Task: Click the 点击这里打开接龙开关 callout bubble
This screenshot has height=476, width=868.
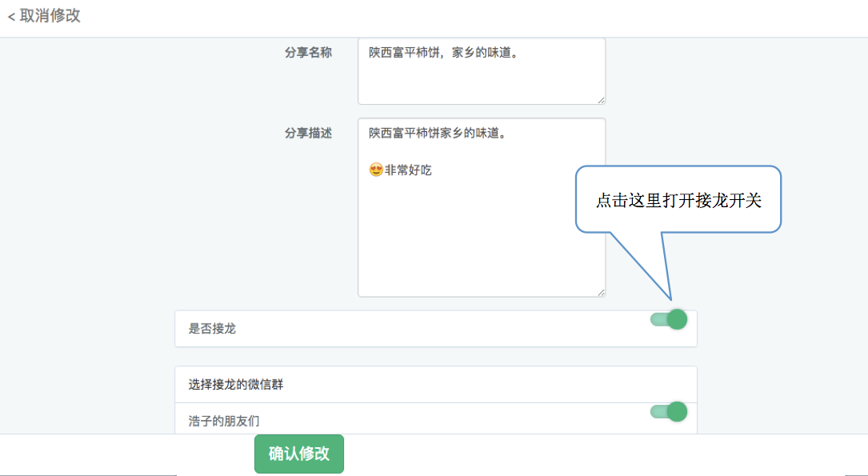Action: coord(678,200)
